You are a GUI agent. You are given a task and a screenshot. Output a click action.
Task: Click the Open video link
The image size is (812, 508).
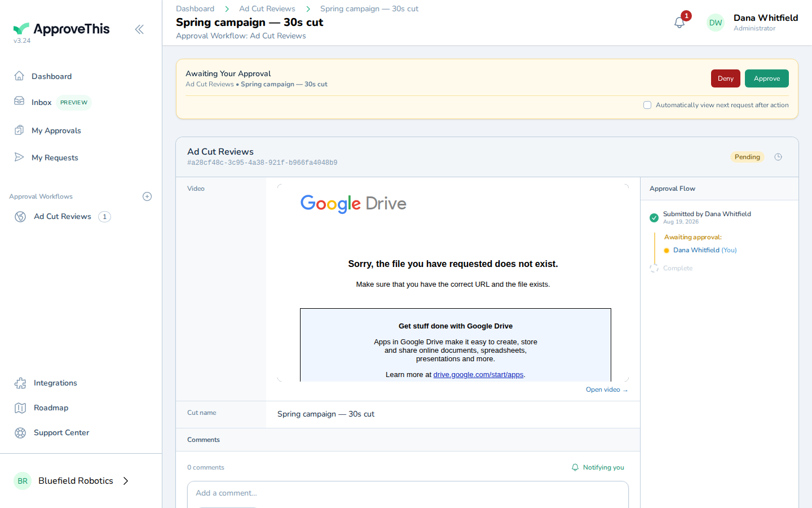607,389
